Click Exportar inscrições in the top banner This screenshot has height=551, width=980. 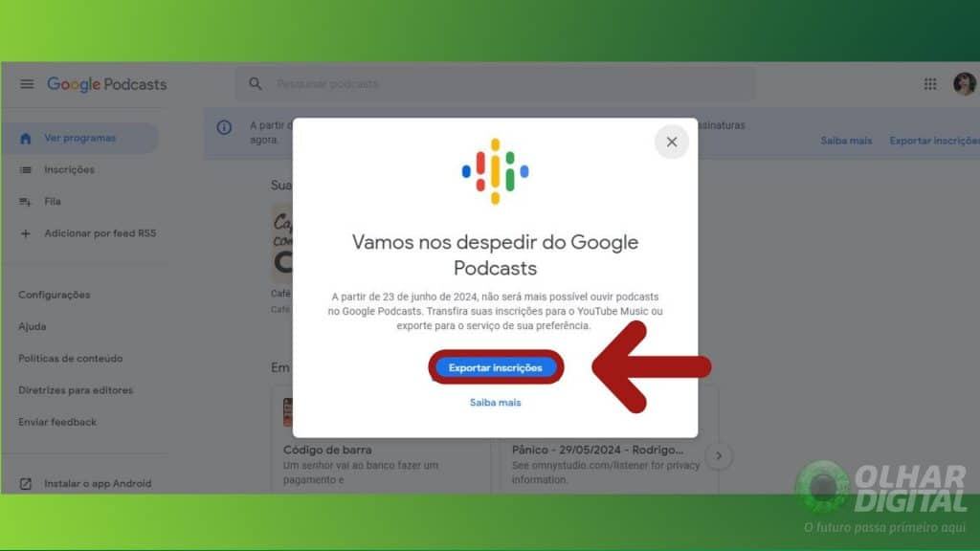click(934, 141)
